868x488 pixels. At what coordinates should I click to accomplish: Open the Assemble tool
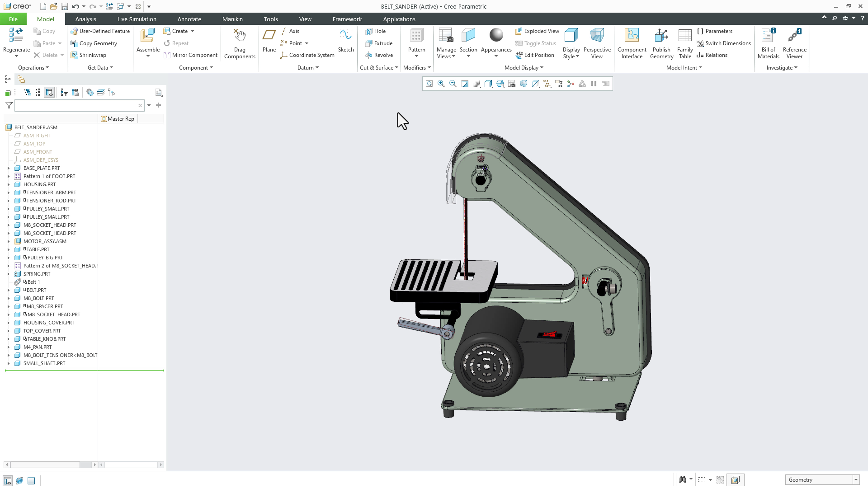pos(148,38)
